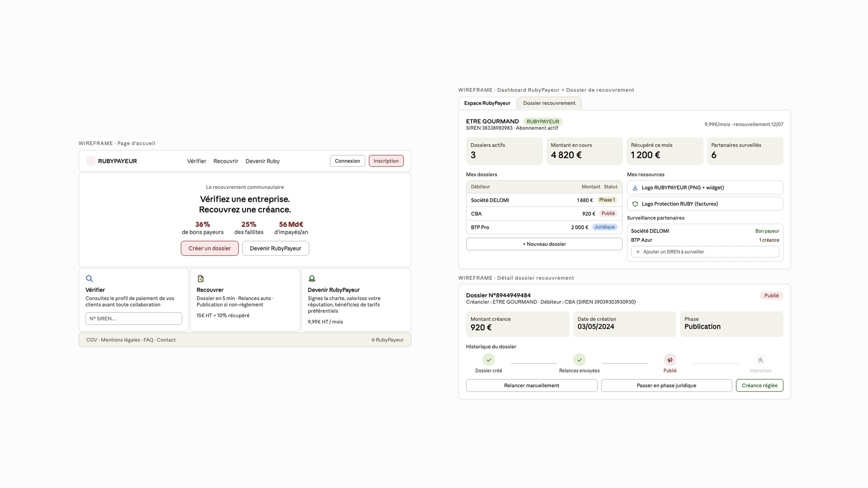
Task: Click Relancer manuellement button
Action: click(x=532, y=385)
